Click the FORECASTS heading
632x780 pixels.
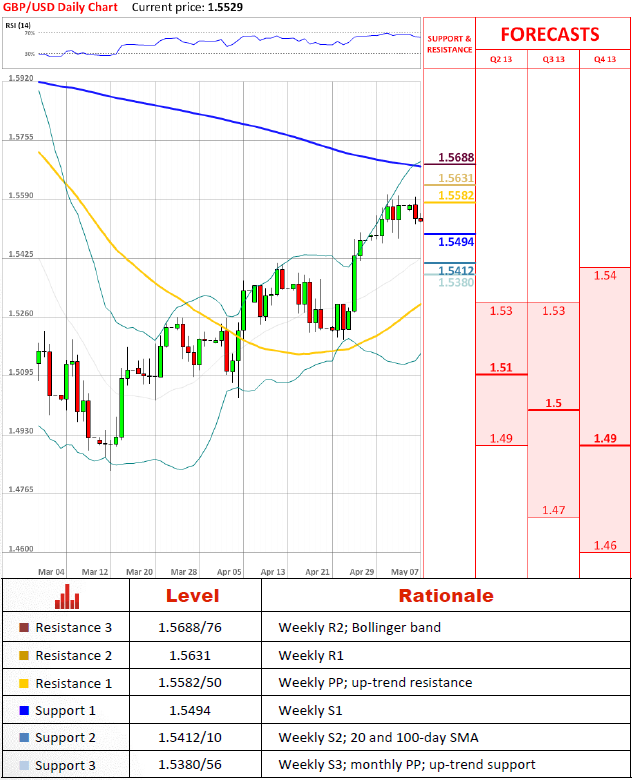click(x=550, y=34)
